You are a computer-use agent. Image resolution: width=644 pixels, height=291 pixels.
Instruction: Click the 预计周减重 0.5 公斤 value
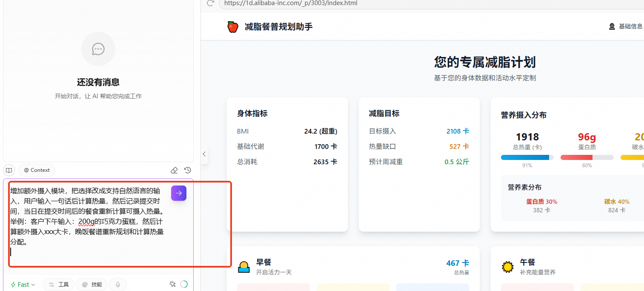457,162
